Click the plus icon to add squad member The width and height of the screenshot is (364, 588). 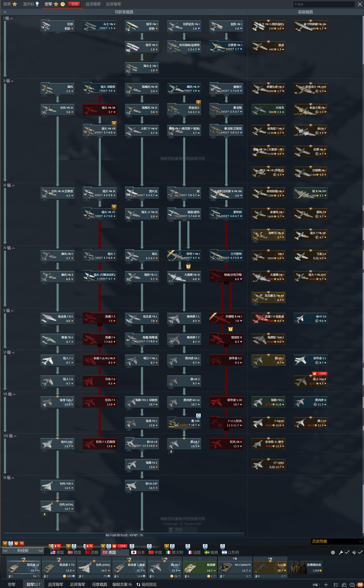pyautogui.click(x=326, y=585)
